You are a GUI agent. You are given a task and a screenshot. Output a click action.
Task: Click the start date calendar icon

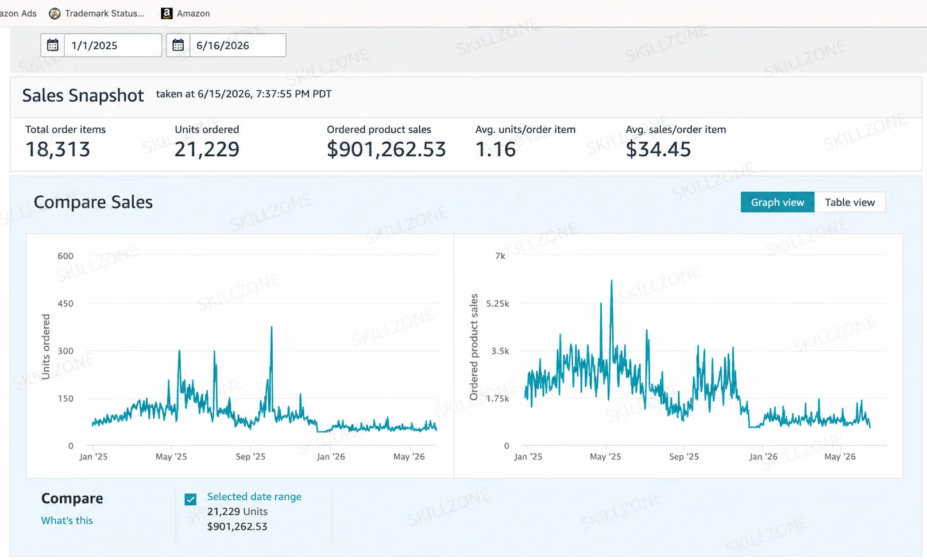tap(53, 45)
